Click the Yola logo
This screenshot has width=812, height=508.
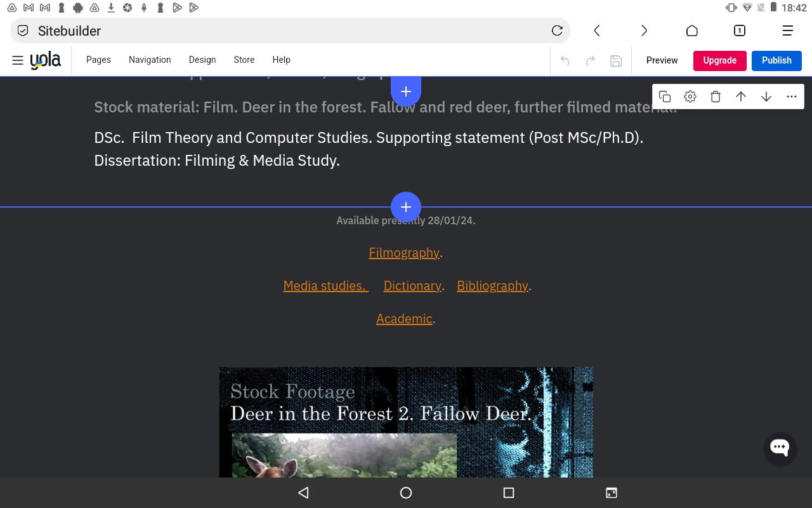tap(46, 60)
